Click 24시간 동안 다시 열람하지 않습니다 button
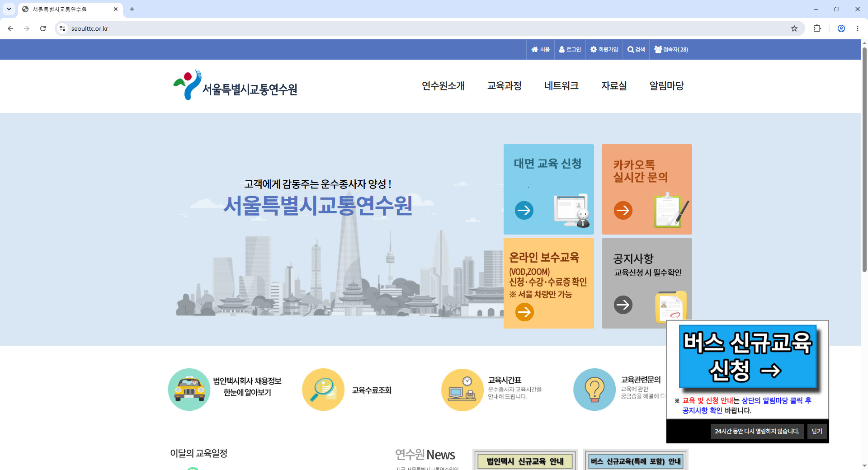 [x=757, y=431]
